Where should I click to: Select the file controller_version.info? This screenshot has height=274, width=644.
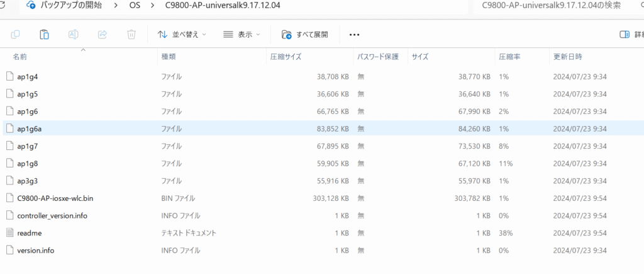[52, 215]
